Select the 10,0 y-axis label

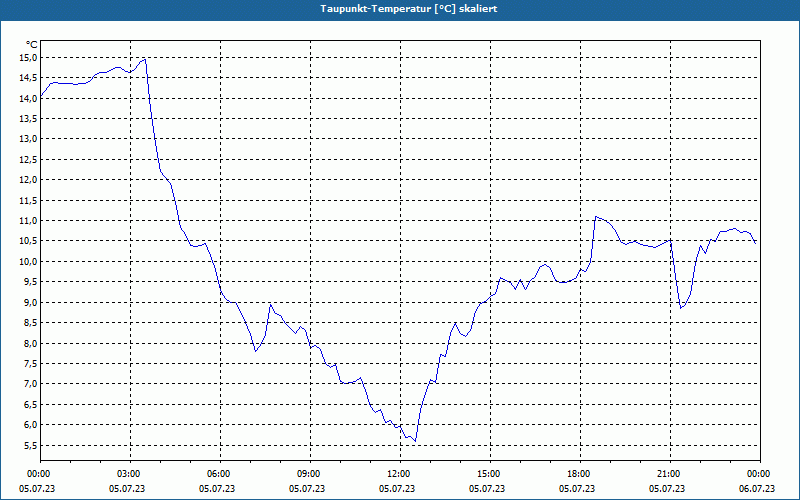29,262
